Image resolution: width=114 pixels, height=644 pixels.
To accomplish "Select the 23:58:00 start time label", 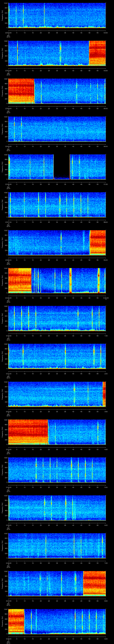I will click(x=8, y=260).
